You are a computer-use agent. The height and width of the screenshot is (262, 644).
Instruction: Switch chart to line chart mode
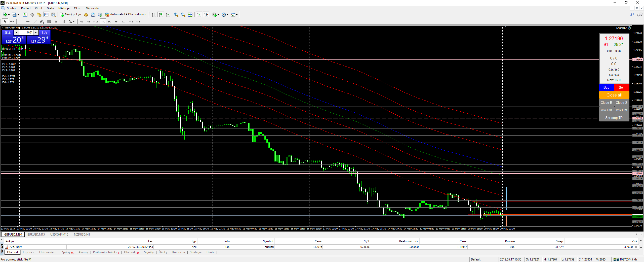click(168, 15)
